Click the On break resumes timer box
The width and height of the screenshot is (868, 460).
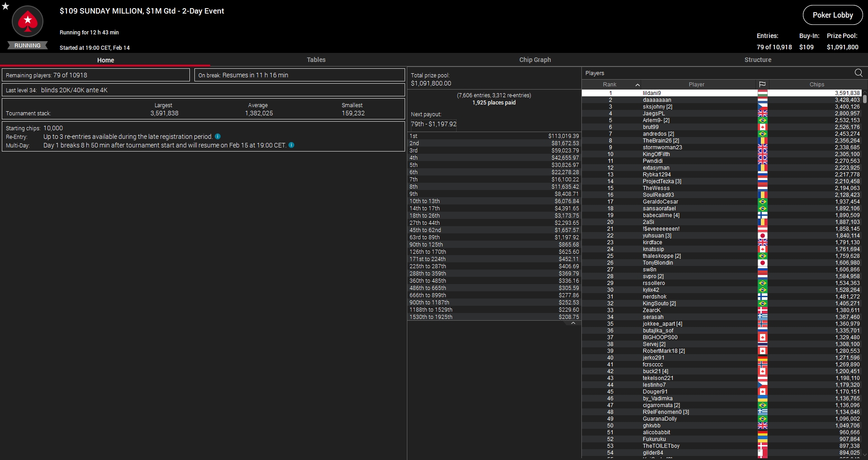pyautogui.click(x=300, y=75)
